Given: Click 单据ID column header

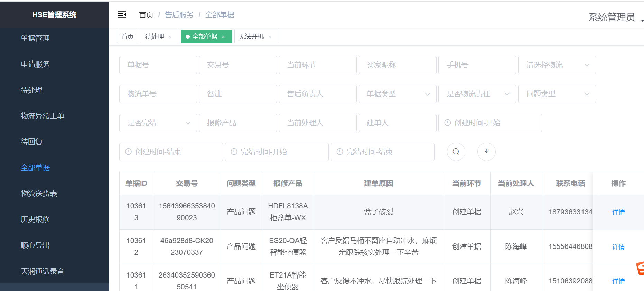Looking at the screenshot, I should [x=136, y=183].
